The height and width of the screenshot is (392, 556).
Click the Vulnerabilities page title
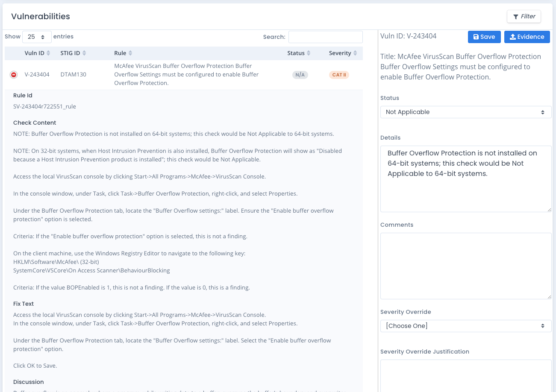[x=41, y=16]
